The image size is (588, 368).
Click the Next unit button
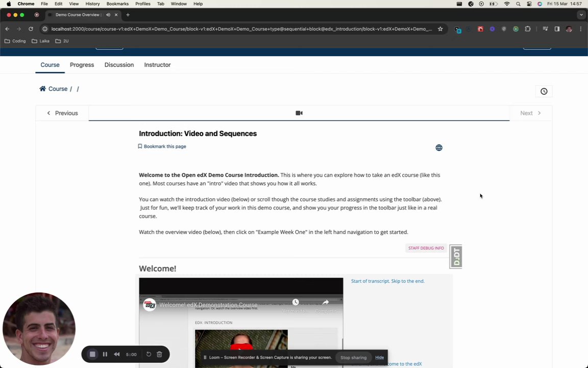(x=530, y=113)
